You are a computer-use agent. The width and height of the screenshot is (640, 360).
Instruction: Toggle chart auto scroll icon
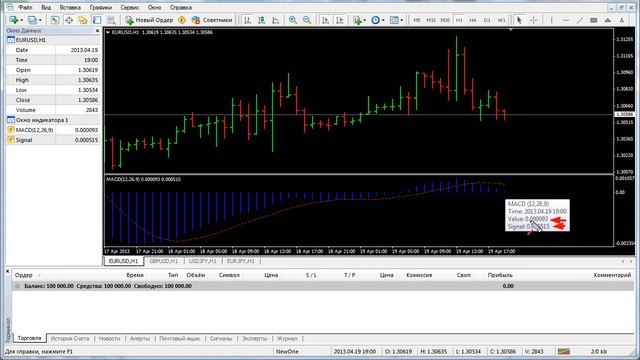325,20
